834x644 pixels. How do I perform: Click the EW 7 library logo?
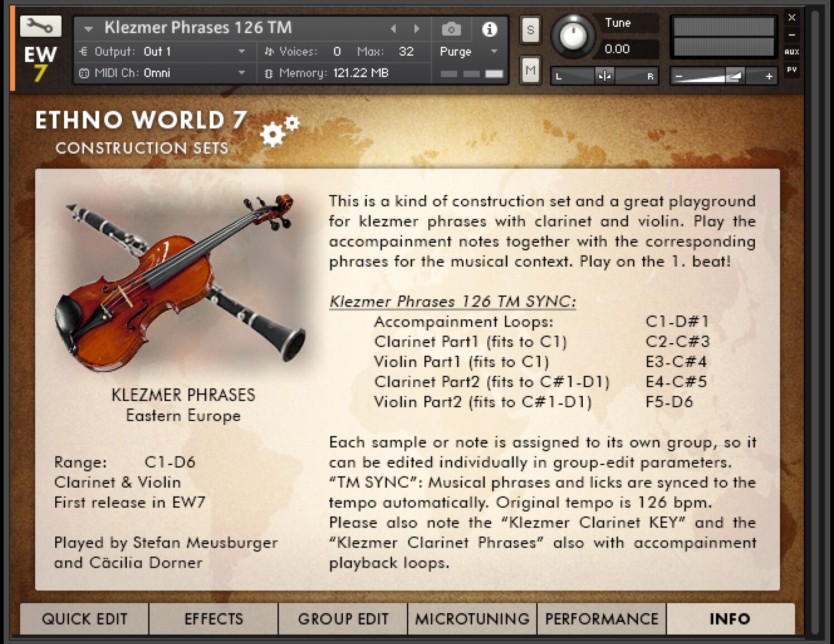(x=40, y=64)
